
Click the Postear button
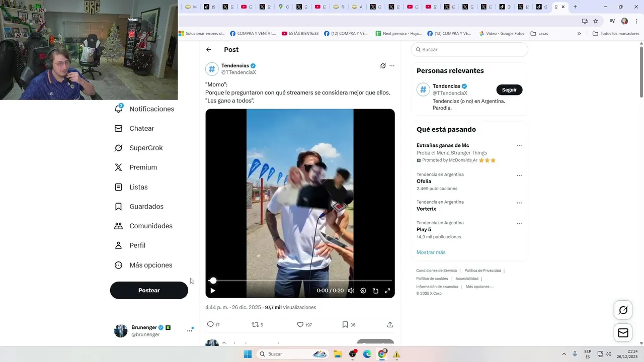point(149,290)
